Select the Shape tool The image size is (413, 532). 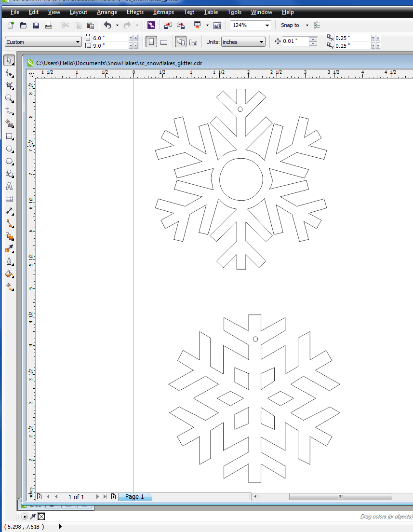(x=8, y=73)
